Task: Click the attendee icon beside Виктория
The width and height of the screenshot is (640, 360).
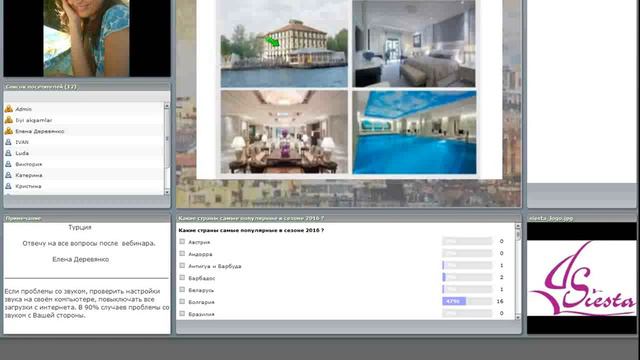Action: [x=8, y=164]
